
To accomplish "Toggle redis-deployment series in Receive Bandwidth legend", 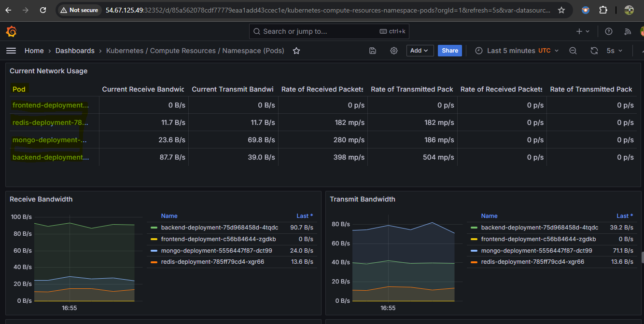I will pos(212,262).
